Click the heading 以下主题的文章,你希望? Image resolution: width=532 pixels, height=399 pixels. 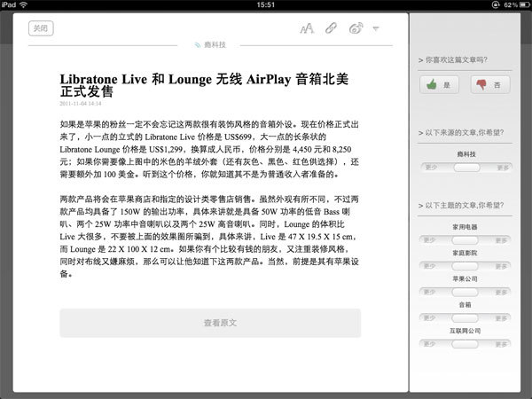pos(465,206)
